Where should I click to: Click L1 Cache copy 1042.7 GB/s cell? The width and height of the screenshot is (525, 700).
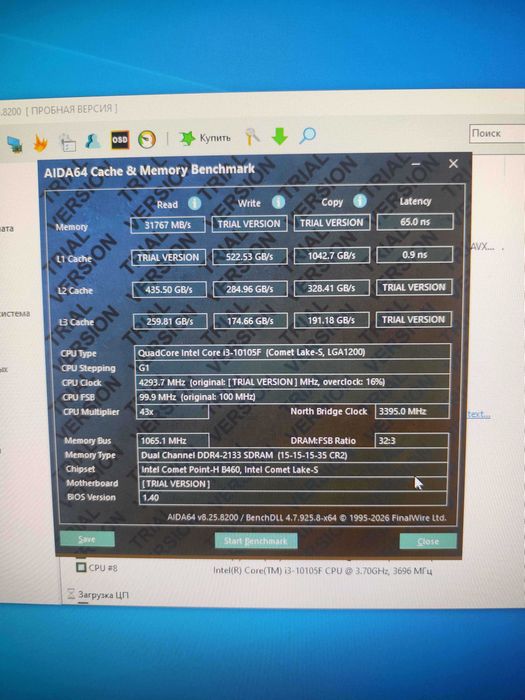(x=332, y=255)
